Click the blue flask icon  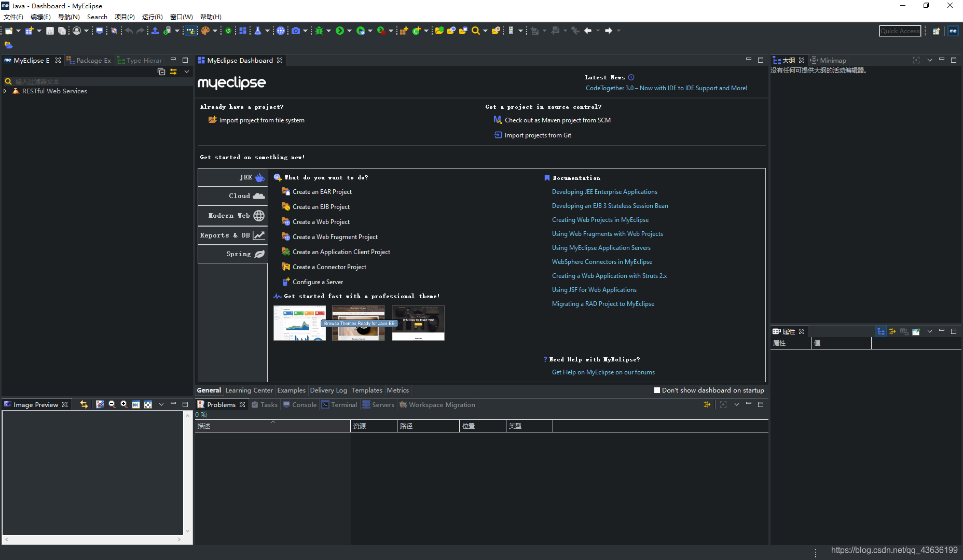point(258,31)
